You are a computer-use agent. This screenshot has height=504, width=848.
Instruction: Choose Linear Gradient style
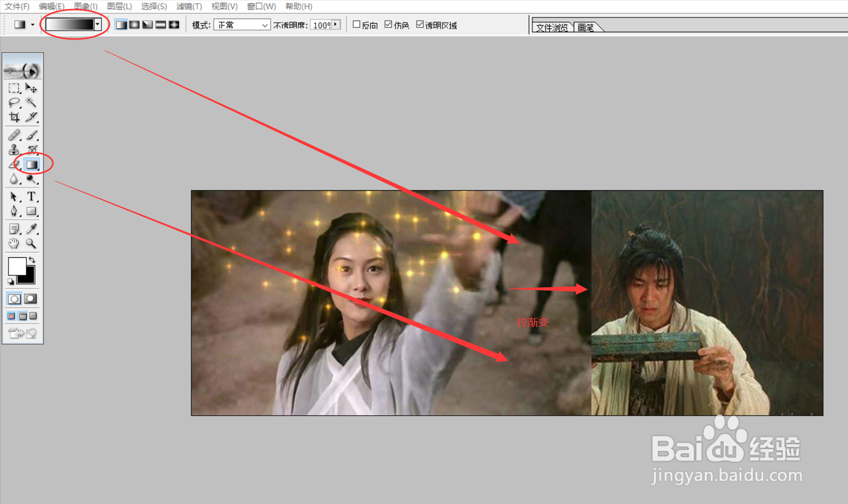click(x=121, y=25)
